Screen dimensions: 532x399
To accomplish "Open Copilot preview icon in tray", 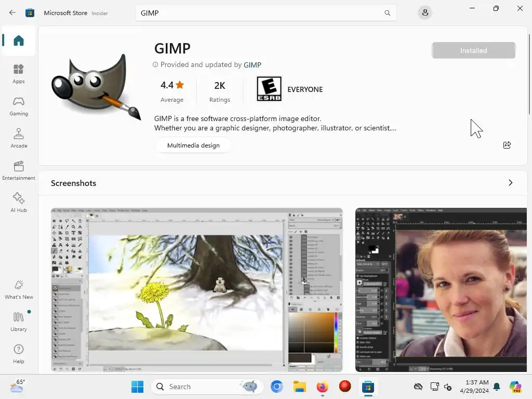I will point(515,387).
